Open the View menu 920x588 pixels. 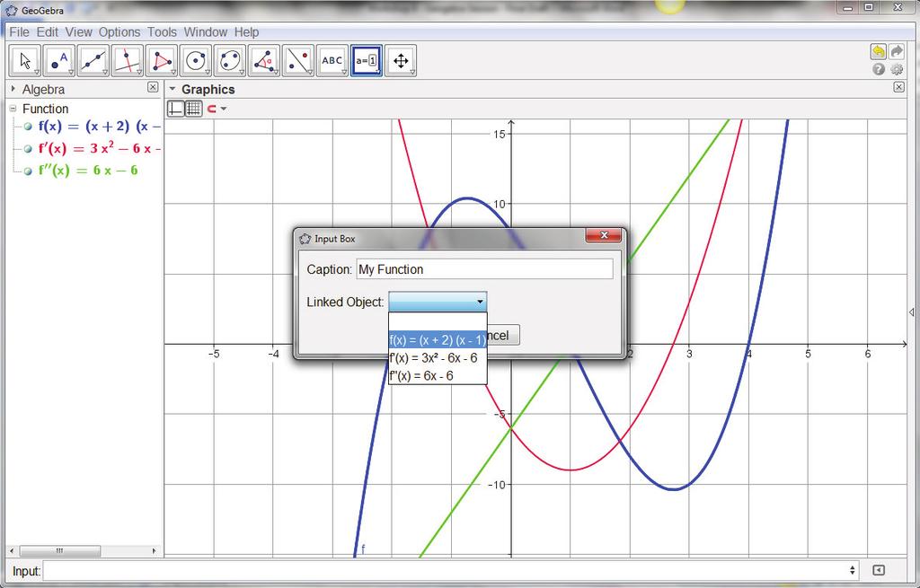coord(78,31)
